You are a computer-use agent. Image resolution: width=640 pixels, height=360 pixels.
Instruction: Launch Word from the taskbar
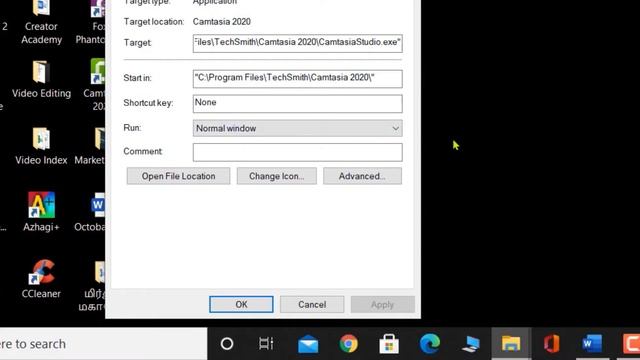point(592,344)
